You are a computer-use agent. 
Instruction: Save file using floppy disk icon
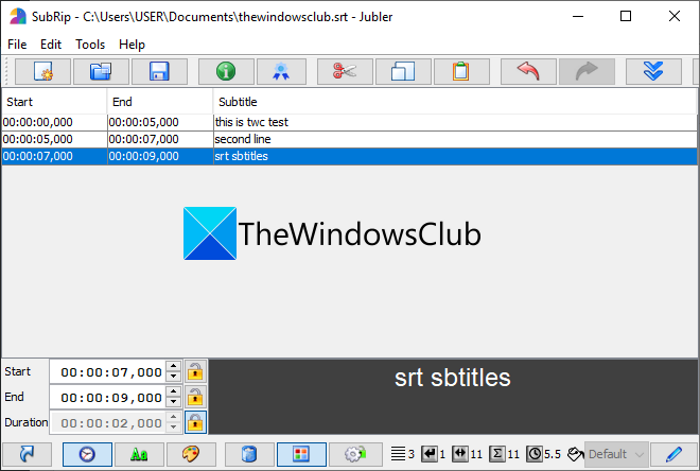[159, 71]
